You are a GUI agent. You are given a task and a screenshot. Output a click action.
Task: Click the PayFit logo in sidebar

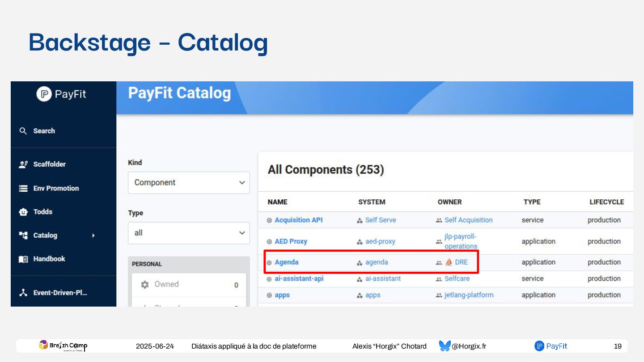(61, 94)
